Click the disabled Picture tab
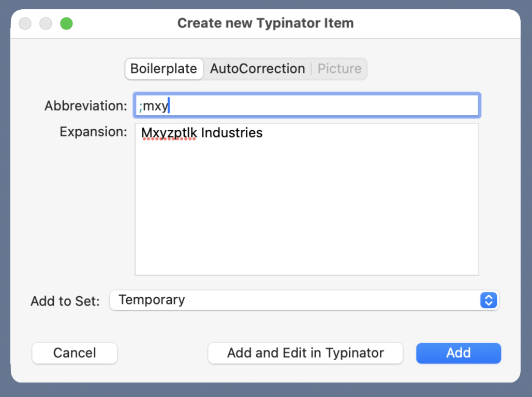Image resolution: width=532 pixels, height=397 pixels. click(x=339, y=69)
